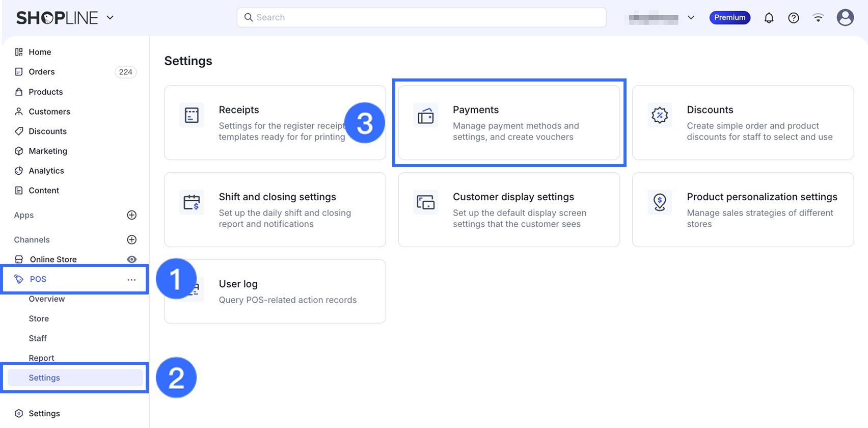This screenshot has height=428, width=868.
Task: Add a new channel with plus icon
Action: click(x=131, y=239)
